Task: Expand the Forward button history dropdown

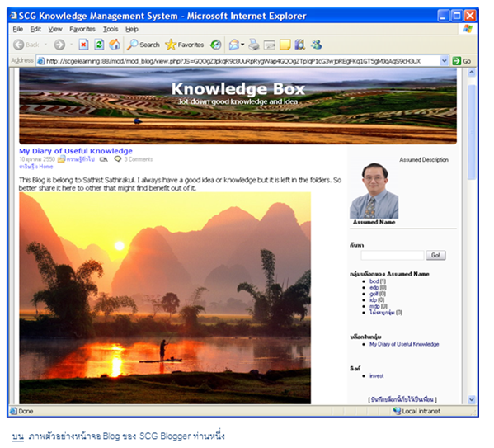Action: coord(71,45)
